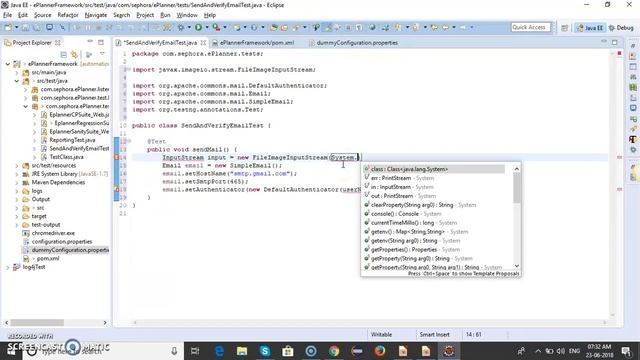The height and width of the screenshot is (360, 640).
Task: Toggle Link with Editor in Project Explorer
Action: click(74, 54)
